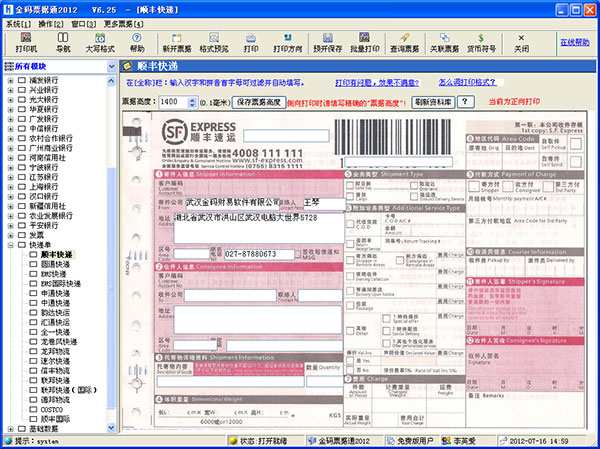Expand the 兴业银行 tree node
The height and width of the screenshot is (449, 600).
click(x=11, y=90)
